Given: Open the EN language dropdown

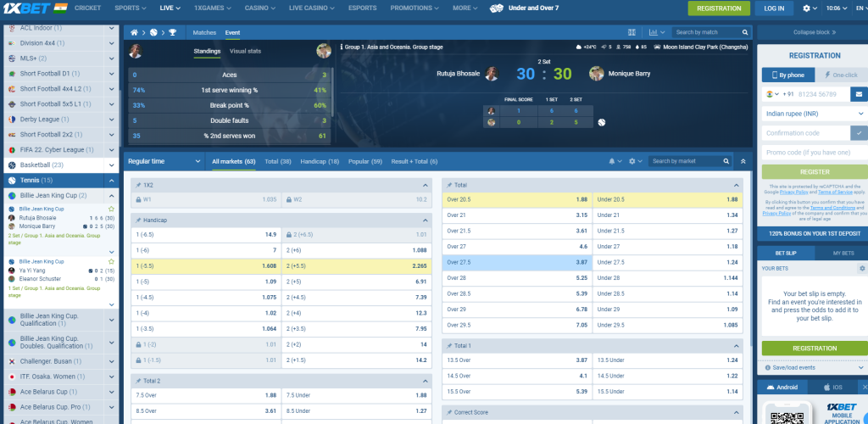Looking at the screenshot, I should [x=861, y=8].
